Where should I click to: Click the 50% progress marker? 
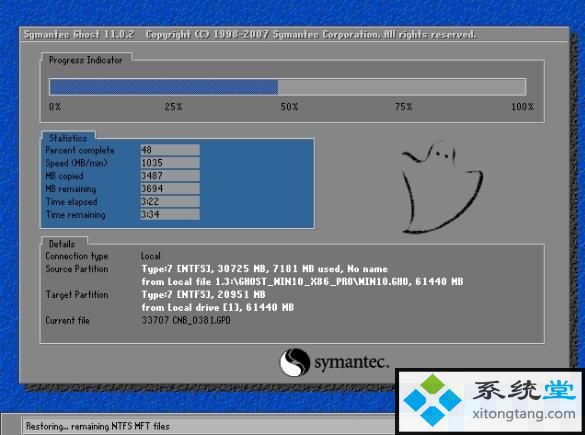[x=289, y=107]
